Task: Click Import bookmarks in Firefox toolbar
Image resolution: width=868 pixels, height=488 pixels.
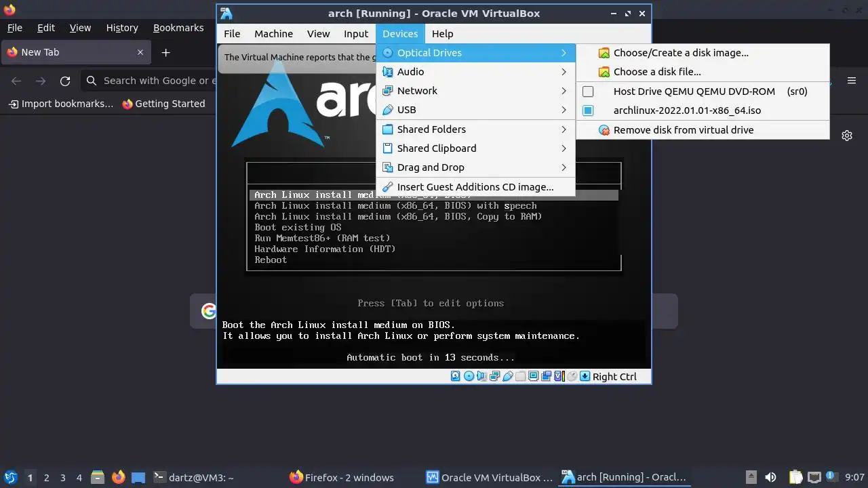Action: (x=60, y=104)
